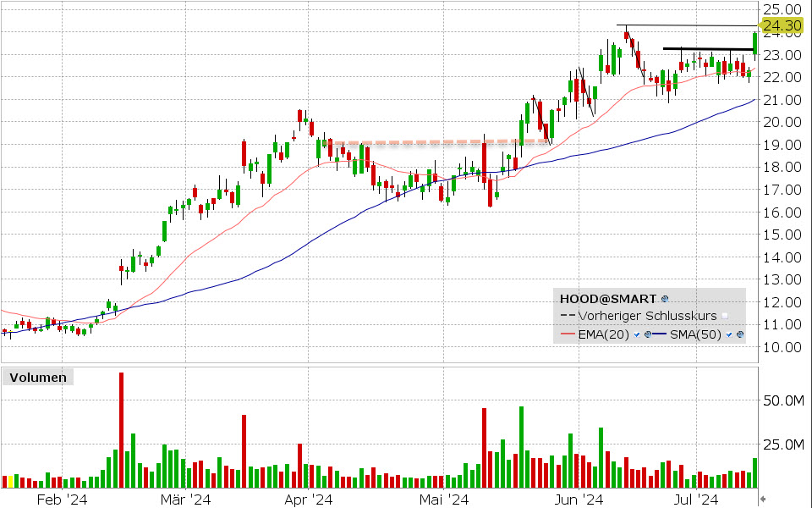Select the Volumen panel label
Viewport: 812px width, 508px height.
(x=38, y=378)
